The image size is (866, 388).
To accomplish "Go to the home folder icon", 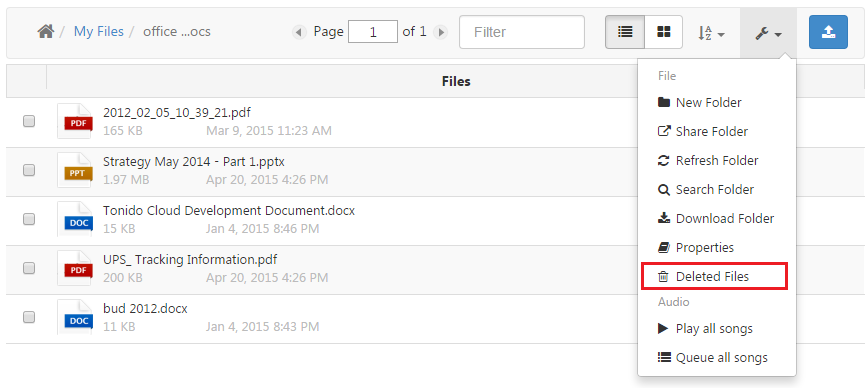I will click(x=45, y=32).
